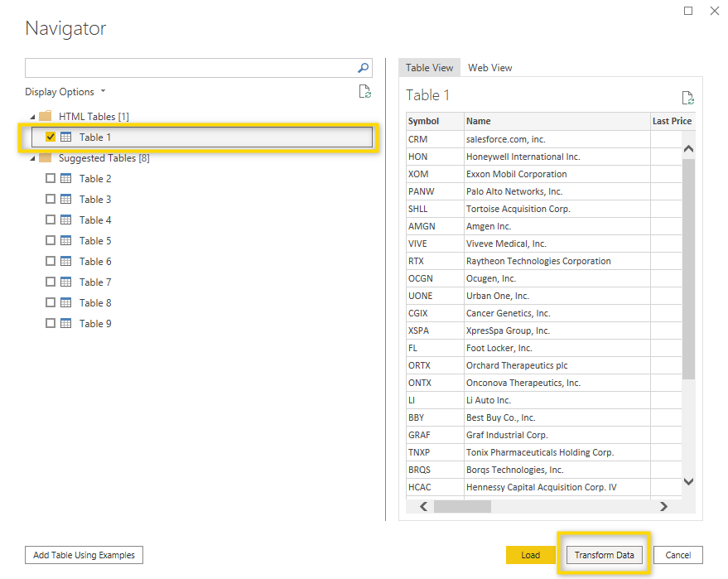
Task: Click the CRM symbol cell
Action: [x=435, y=139]
